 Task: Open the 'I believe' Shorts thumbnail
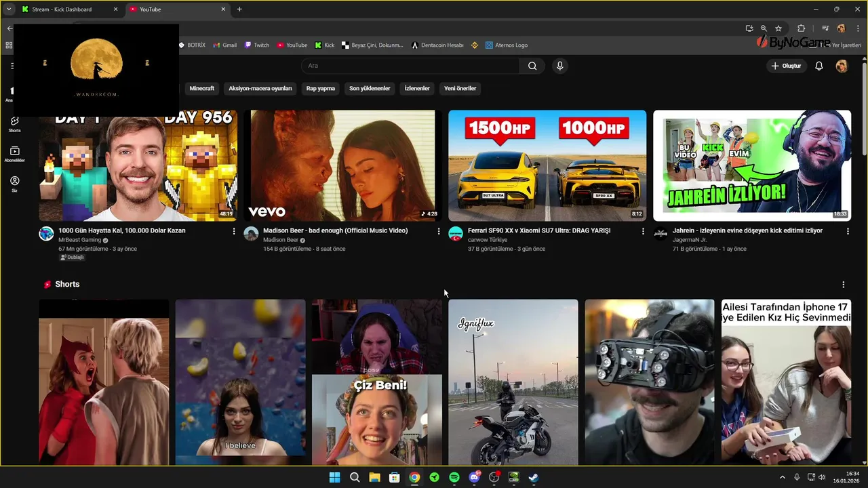(240, 382)
